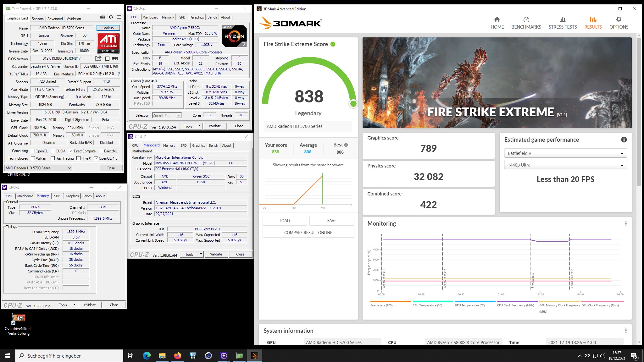Open the notification center icon

(x=634, y=356)
